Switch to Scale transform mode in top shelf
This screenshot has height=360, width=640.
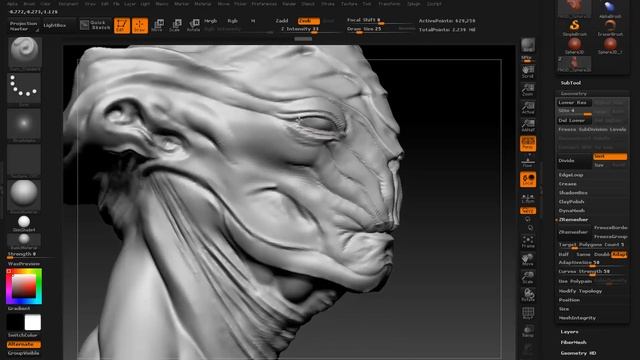[x=175, y=25]
